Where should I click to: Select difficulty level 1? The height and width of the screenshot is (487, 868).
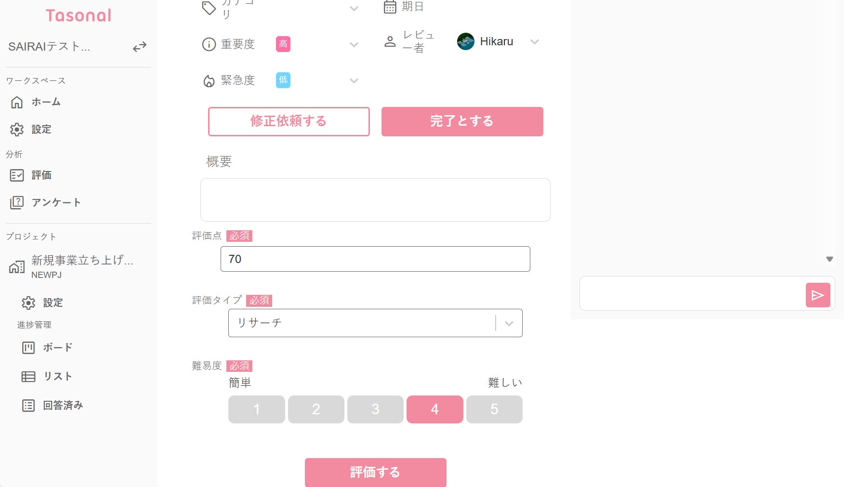256,409
